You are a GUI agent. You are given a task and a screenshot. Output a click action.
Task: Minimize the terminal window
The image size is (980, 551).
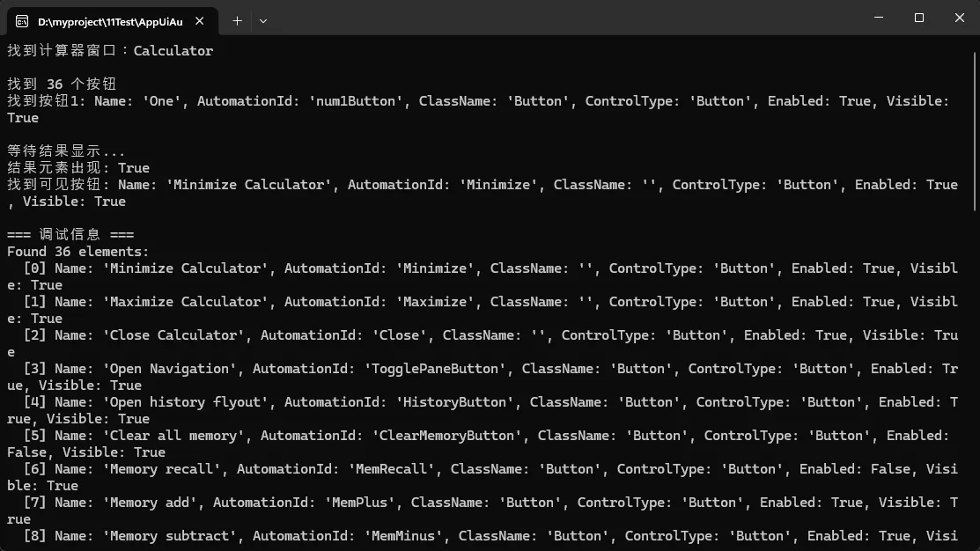coord(878,18)
